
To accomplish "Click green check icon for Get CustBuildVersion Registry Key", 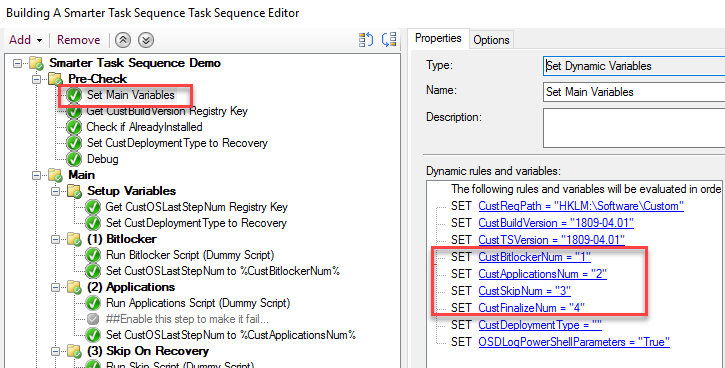I will point(74,111).
